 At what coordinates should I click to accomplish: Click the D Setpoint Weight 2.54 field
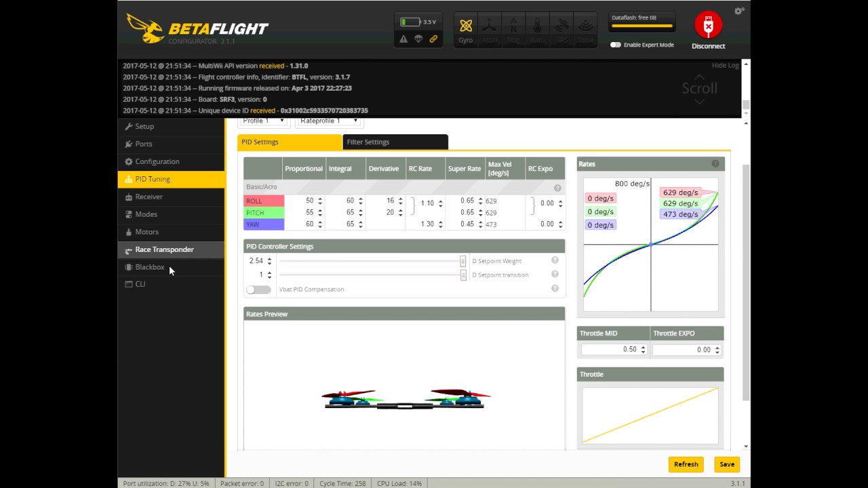(x=259, y=261)
